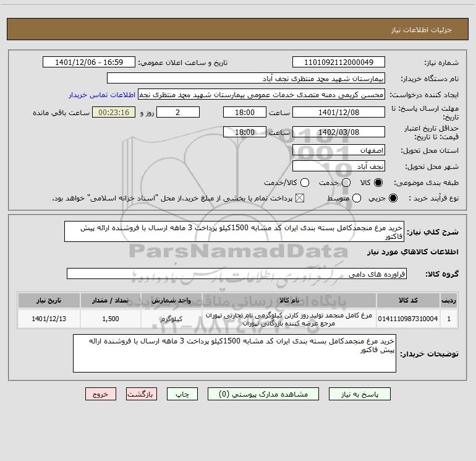The width and height of the screenshot is (476, 461).
Task: Click مشاهده مدارک پیوستی (0) button
Action: tap(263, 394)
